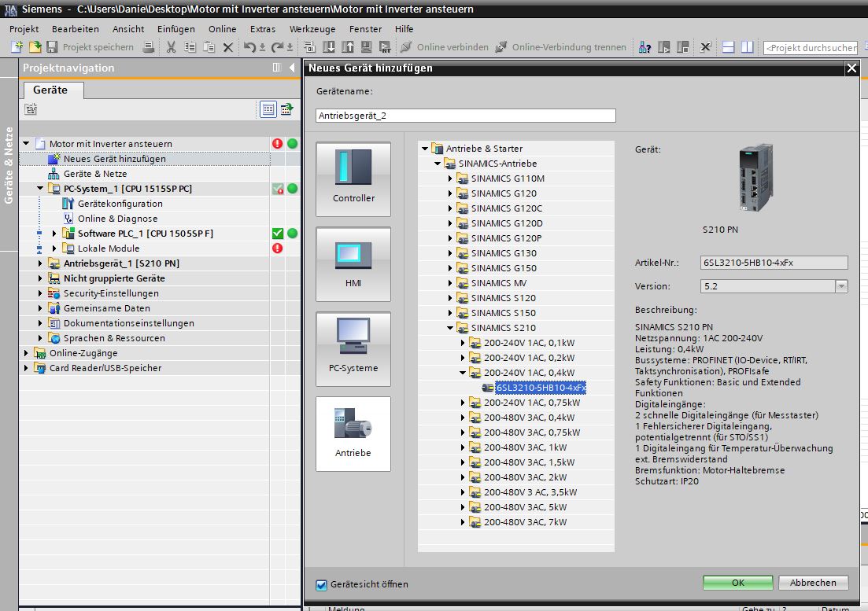Expand the 200-480V 3AC, 1kW folder

464,447
